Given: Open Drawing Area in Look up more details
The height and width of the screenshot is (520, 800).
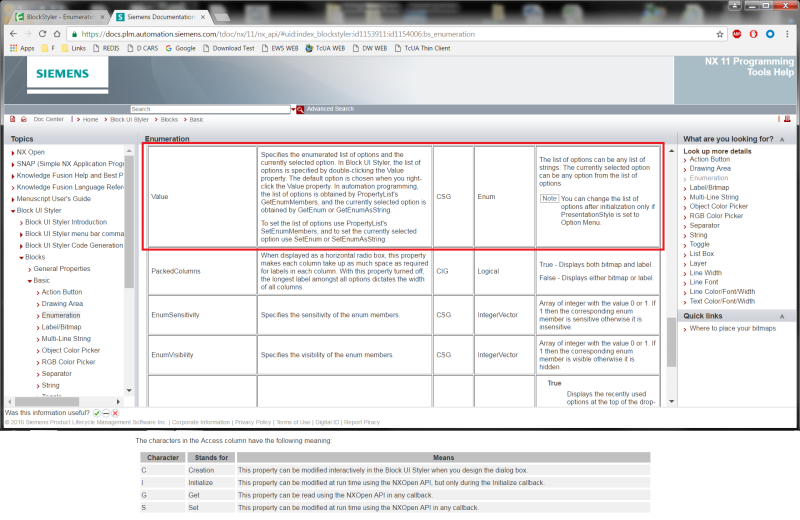Looking at the screenshot, I should tap(710, 168).
